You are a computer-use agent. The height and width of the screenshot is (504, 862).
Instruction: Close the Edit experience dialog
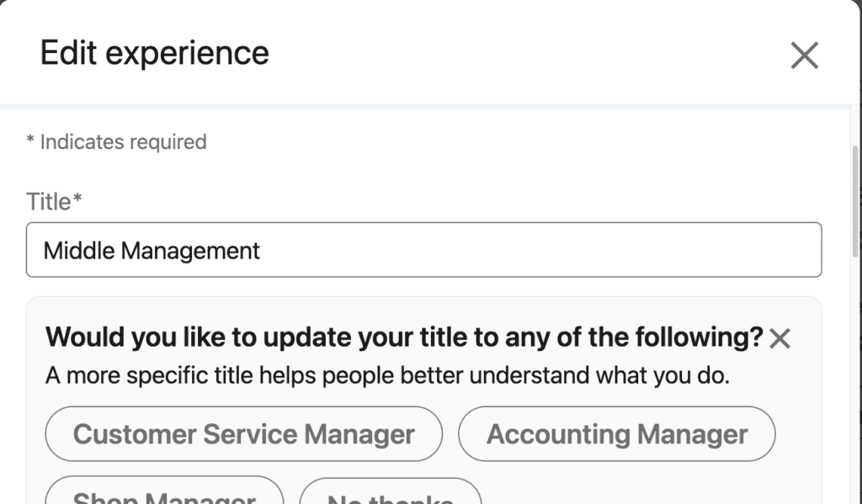[x=804, y=56]
